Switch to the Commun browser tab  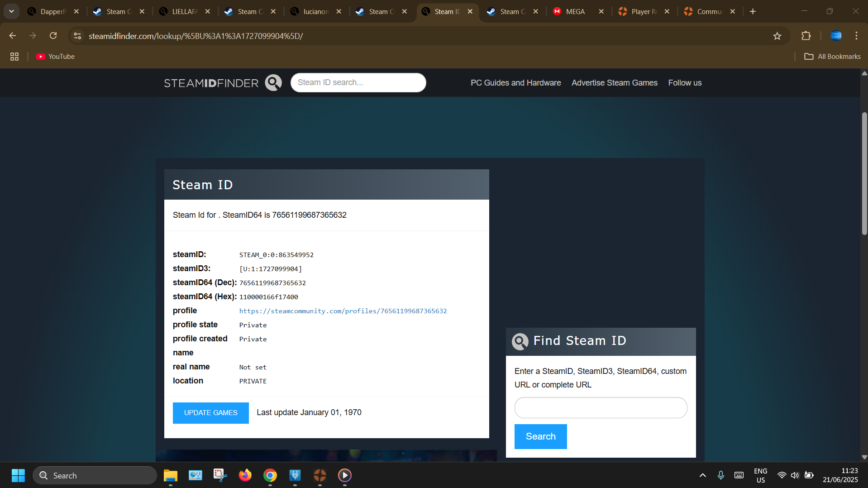pyautogui.click(x=709, y=12)
